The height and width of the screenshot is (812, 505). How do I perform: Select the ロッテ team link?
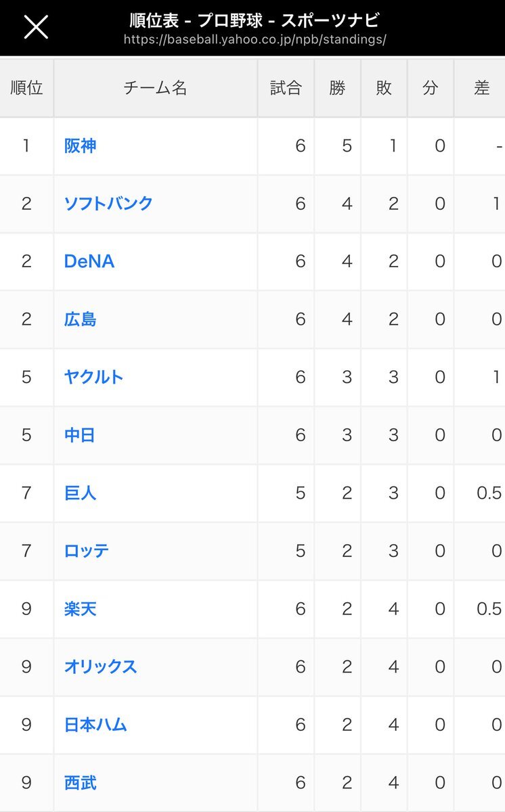(x=86, y=551)
